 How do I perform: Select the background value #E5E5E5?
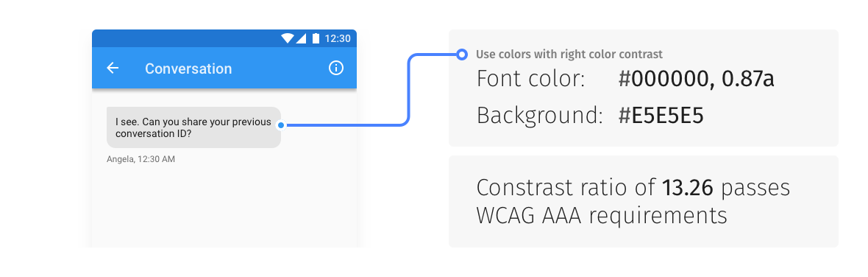coord(661,116)
